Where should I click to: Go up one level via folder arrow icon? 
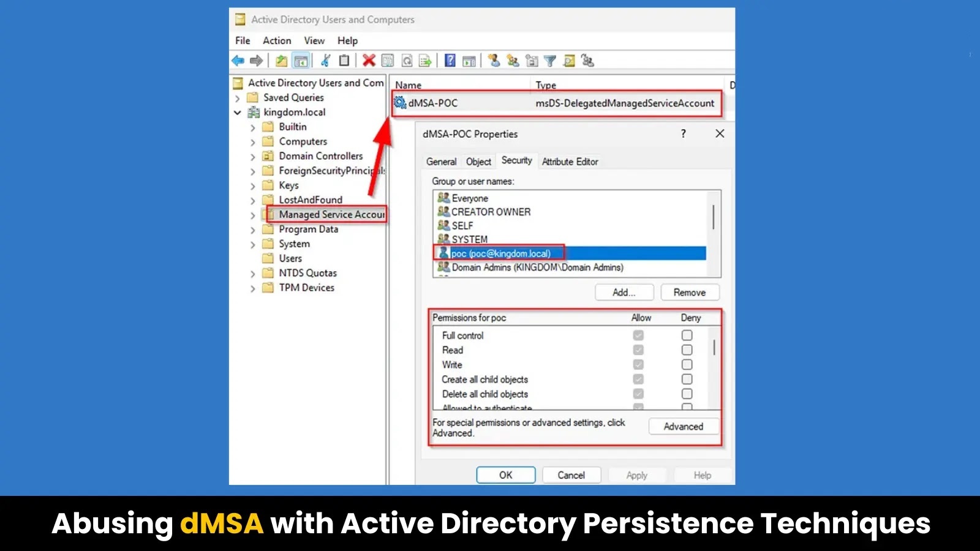tap(281, 60)
